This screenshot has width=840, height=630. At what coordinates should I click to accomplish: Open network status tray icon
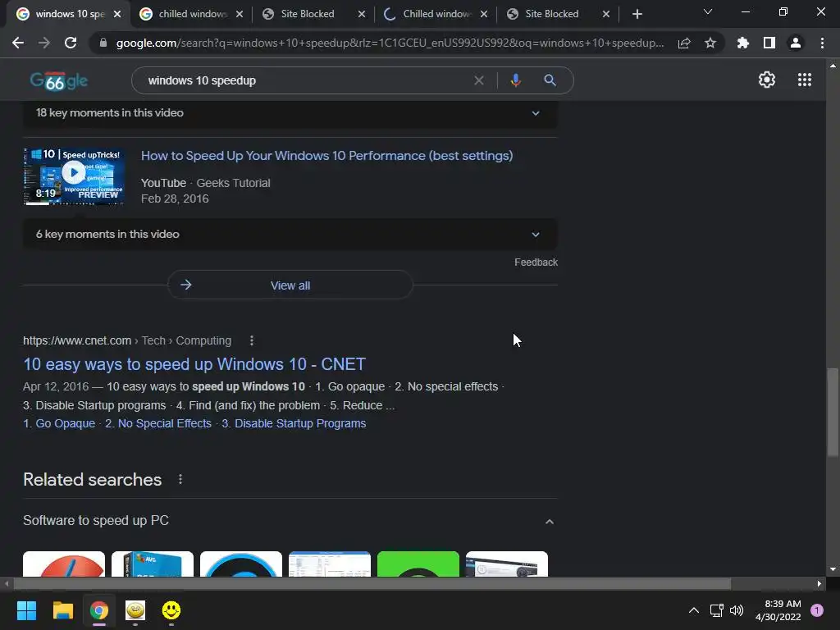coord(716,610)
